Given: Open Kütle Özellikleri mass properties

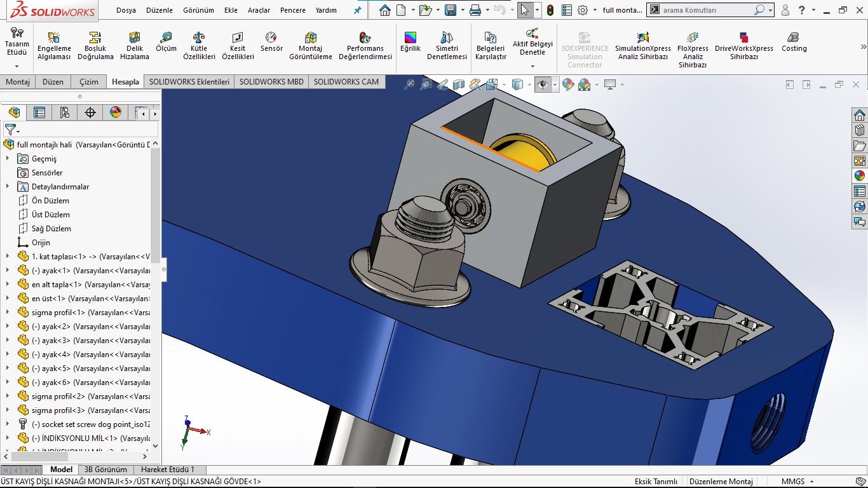Looking at the screenshot, I should (x=200, y=46).
